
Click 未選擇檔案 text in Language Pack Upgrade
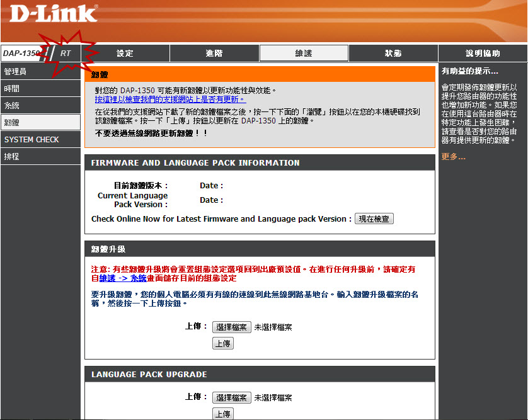tap(273, 398)
